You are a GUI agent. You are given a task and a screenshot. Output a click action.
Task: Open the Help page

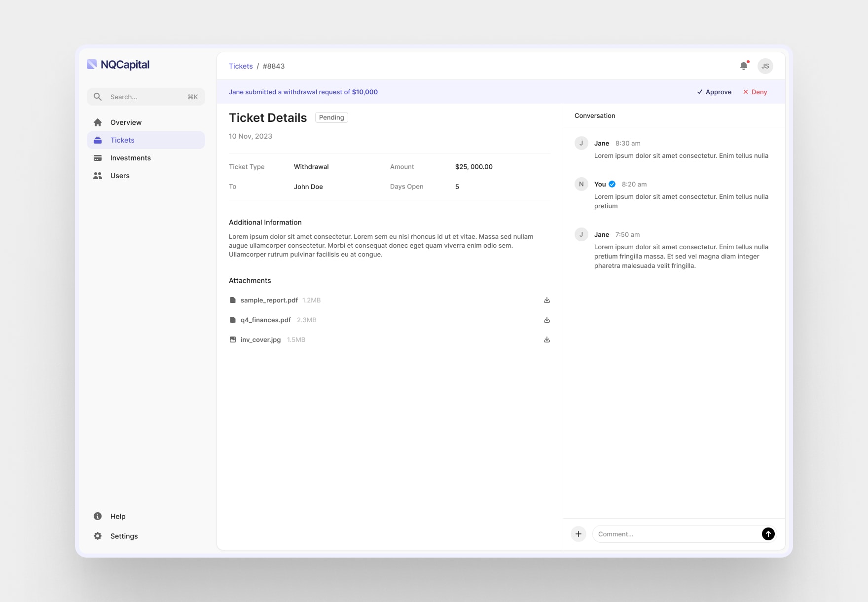point(118,516)
